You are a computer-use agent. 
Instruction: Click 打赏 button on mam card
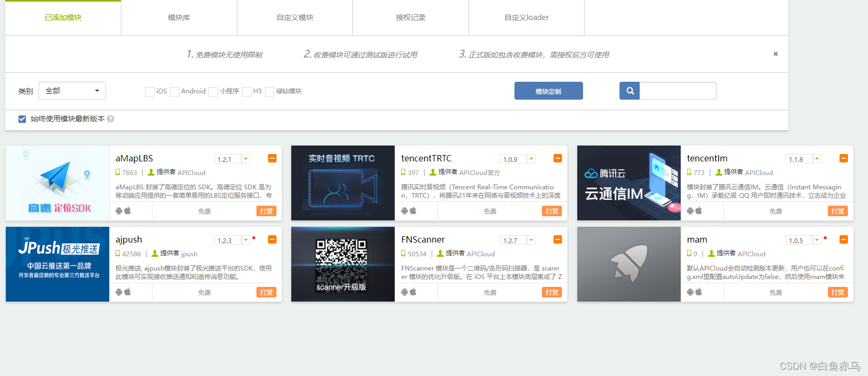click(x=838, y=292)
